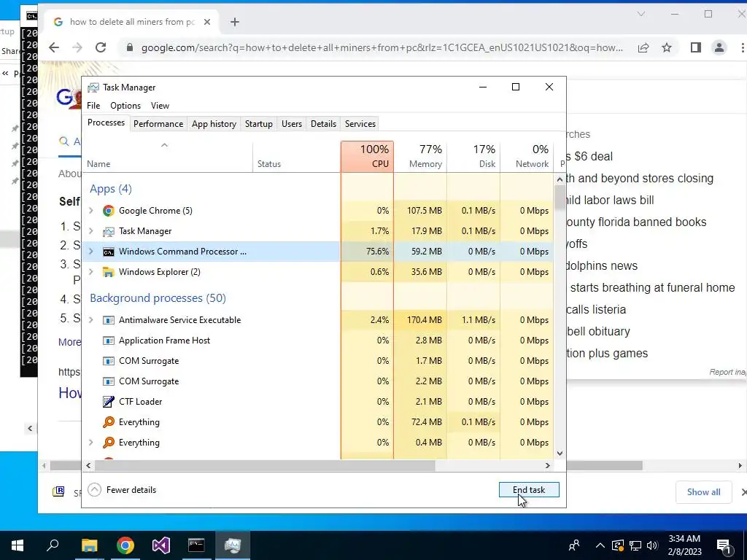The image size is (747, 560).
Task: Open the File menu in Task Manager
Action: point(93,106)
